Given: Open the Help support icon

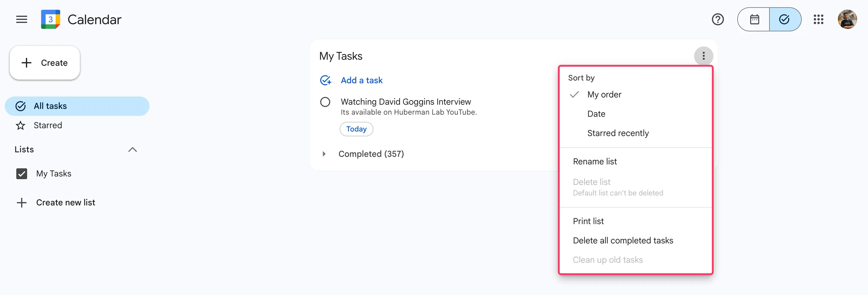Looking at the screenshot, I should (718, 19).
